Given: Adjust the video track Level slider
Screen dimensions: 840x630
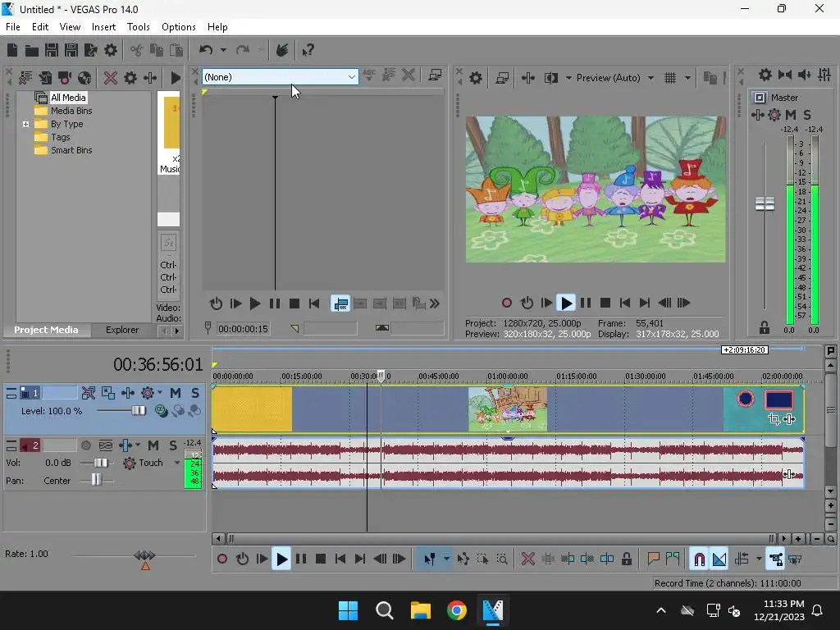Looking at the screenshot, I should coord(138,411).
